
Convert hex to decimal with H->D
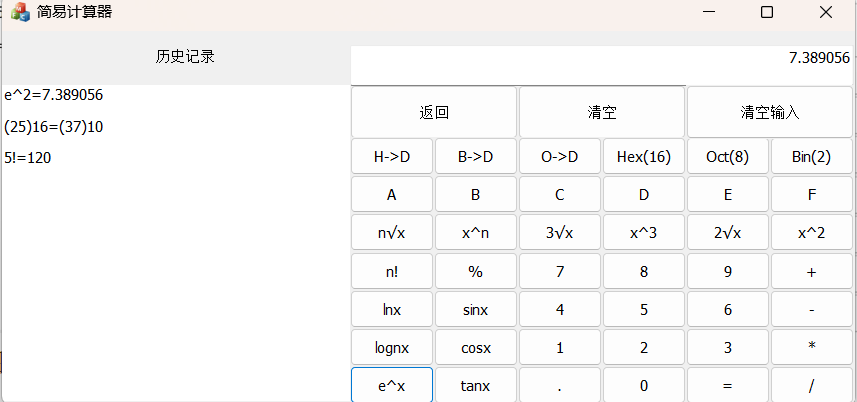[x=392, y=156]
